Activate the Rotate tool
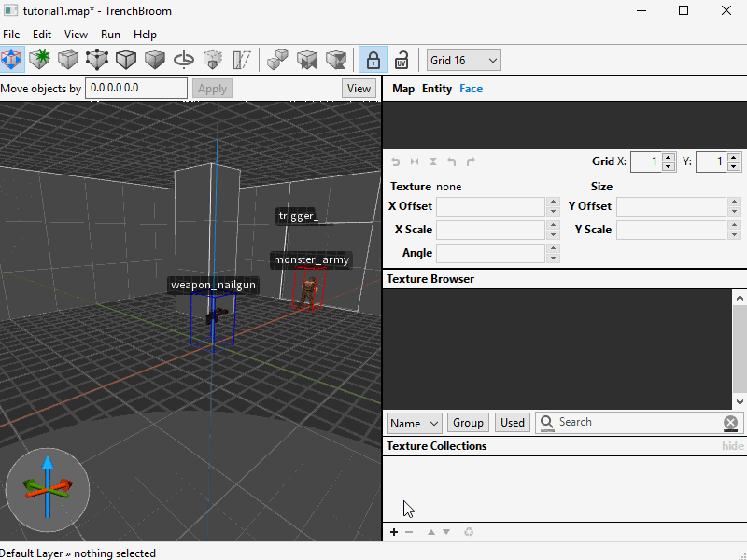The height and width of the screenshot is (560, 747). point(184,60)
